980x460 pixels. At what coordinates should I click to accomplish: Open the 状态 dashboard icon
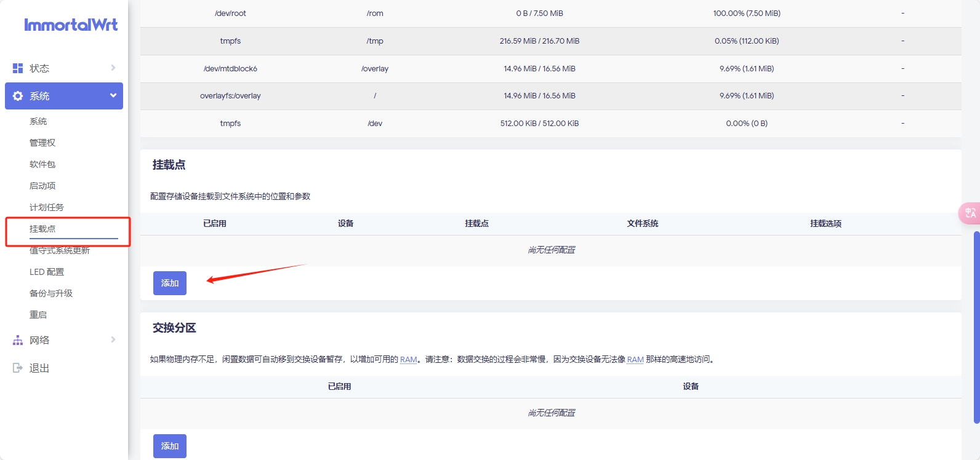click(18, 68)
